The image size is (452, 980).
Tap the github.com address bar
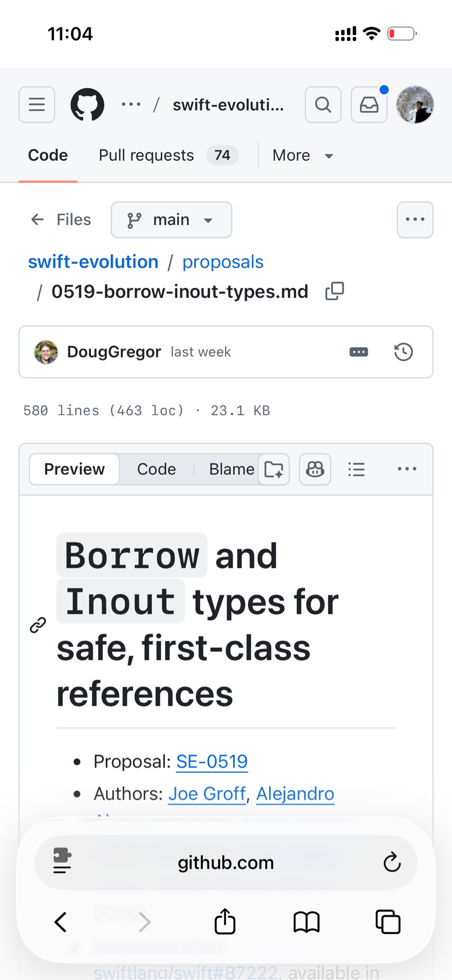pos(226,863)
